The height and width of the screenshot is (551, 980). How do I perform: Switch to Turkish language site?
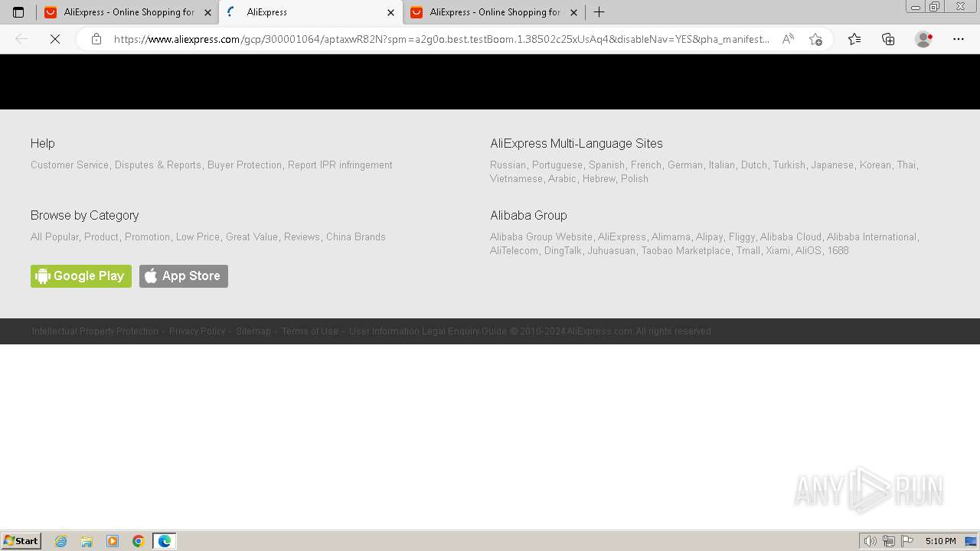coord(789,165)
